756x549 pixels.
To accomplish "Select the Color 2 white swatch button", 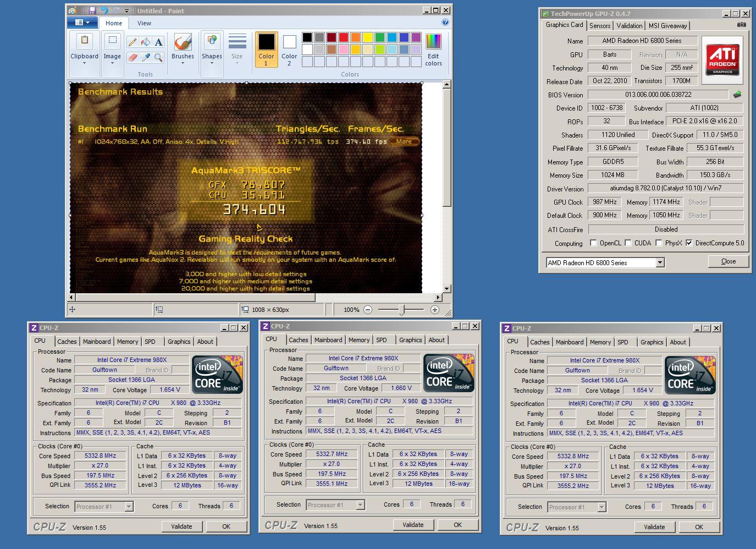I will click(289, 50).
